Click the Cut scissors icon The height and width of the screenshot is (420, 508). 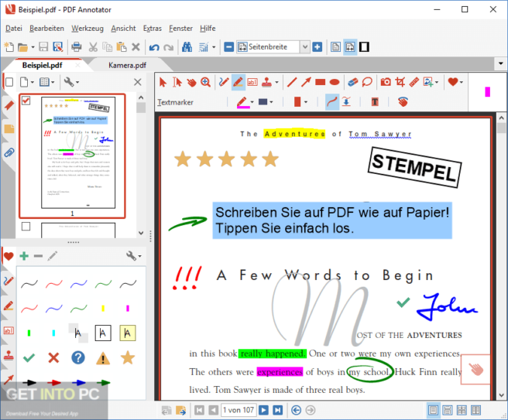click(x=93, y=47)
